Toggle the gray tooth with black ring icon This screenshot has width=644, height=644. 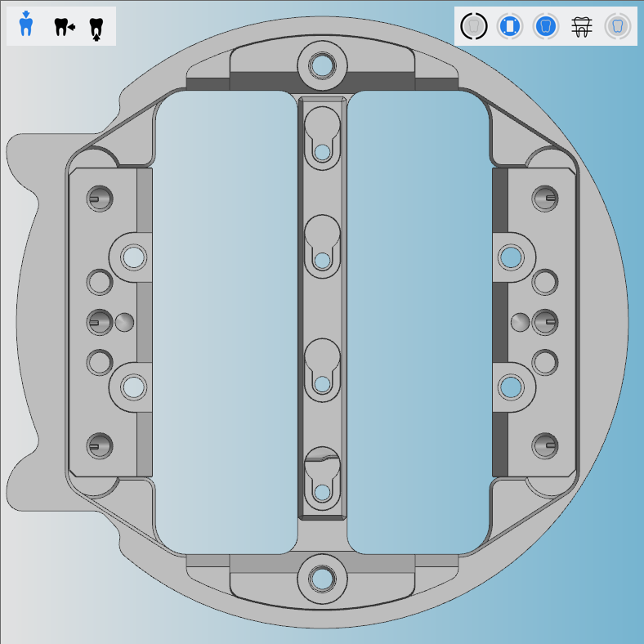click(x=474, y=26)
